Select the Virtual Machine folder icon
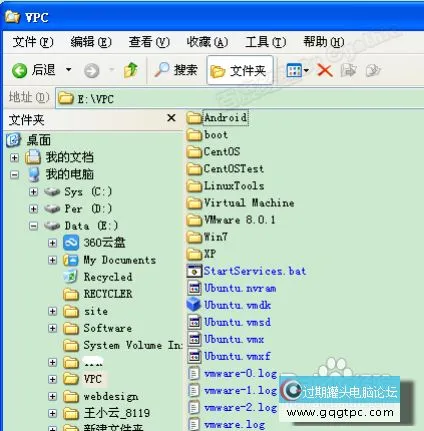The width and height of the screenshot is (424, 431). 194,203
